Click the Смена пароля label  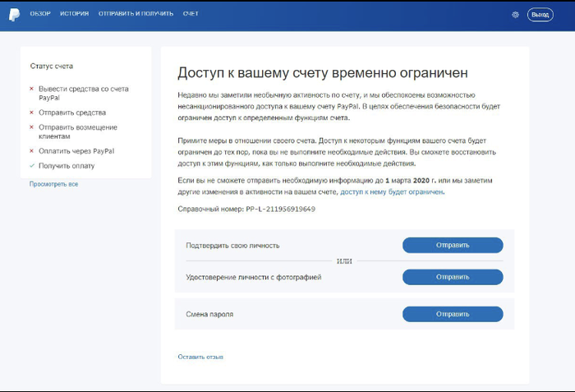pos(209,314)
